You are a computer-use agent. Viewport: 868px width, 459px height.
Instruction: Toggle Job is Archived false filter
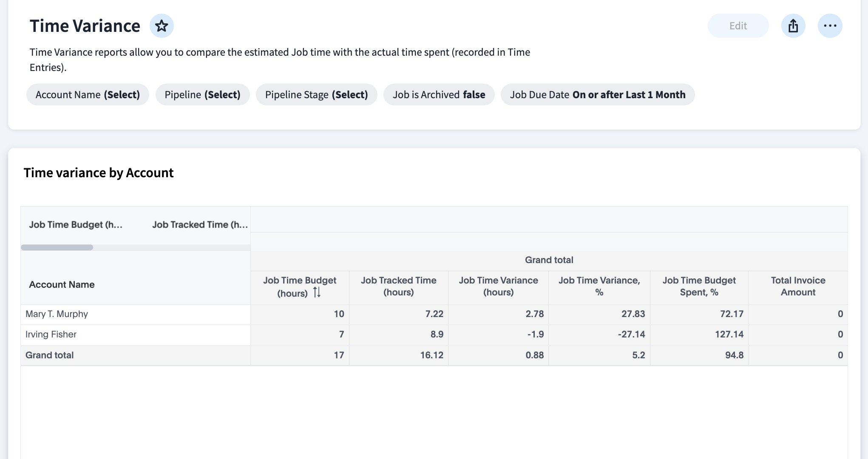click(x=439, y=94)
